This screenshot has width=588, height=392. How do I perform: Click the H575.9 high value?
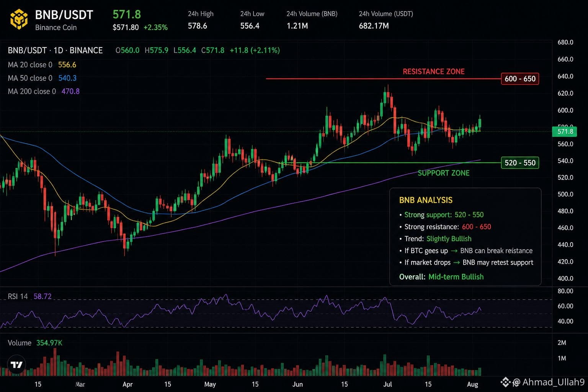pyautogui.click(x=157, y=51)
